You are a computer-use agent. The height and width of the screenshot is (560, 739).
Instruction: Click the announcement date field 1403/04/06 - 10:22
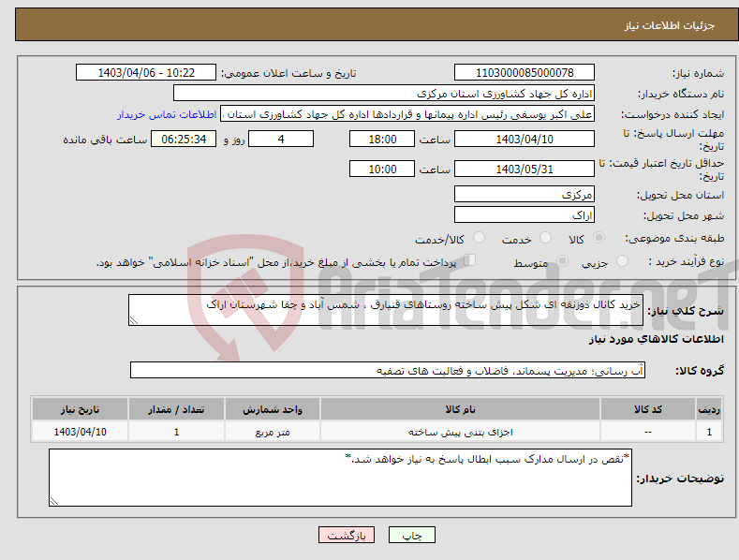[146, 73]
